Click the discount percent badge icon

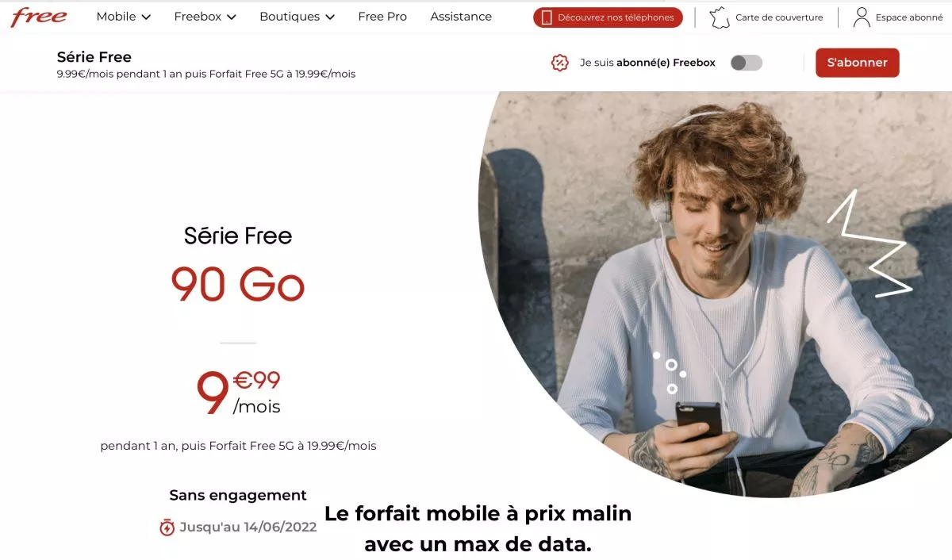click(x=560, y=63)
